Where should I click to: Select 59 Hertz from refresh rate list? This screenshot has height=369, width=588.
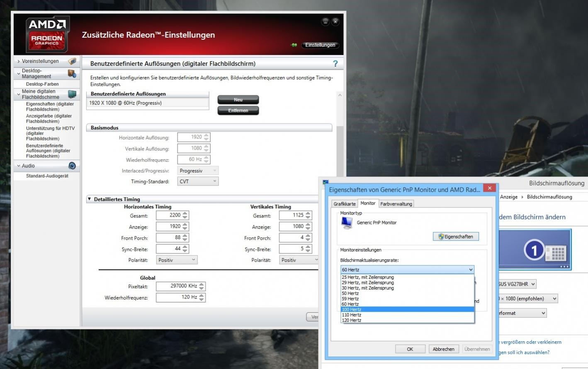click(407, 299)
